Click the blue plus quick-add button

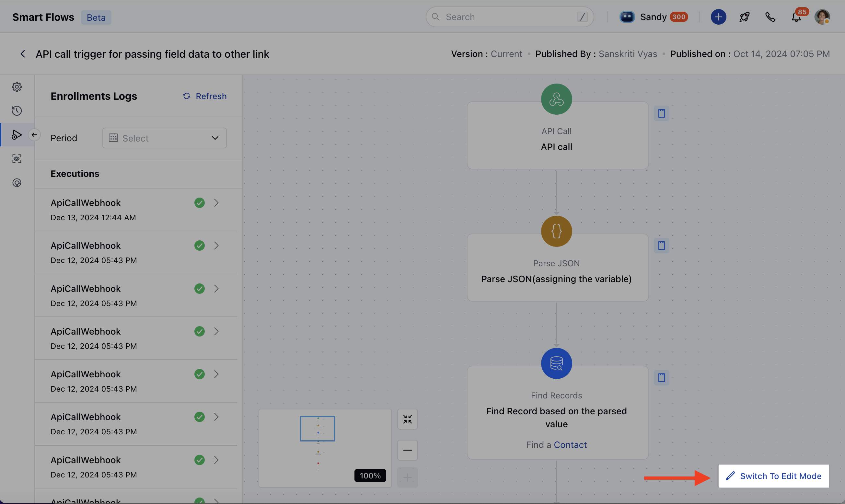click(x=718, y=17)
